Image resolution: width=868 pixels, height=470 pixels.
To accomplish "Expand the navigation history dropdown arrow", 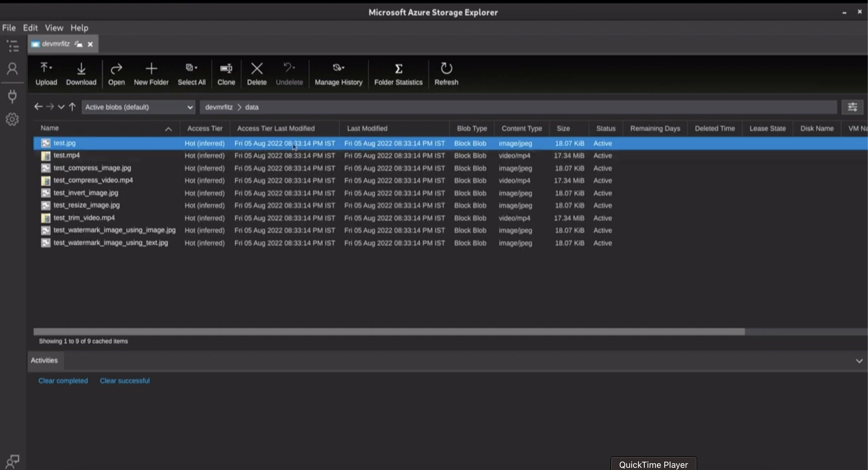I will (x=61, y=107).
